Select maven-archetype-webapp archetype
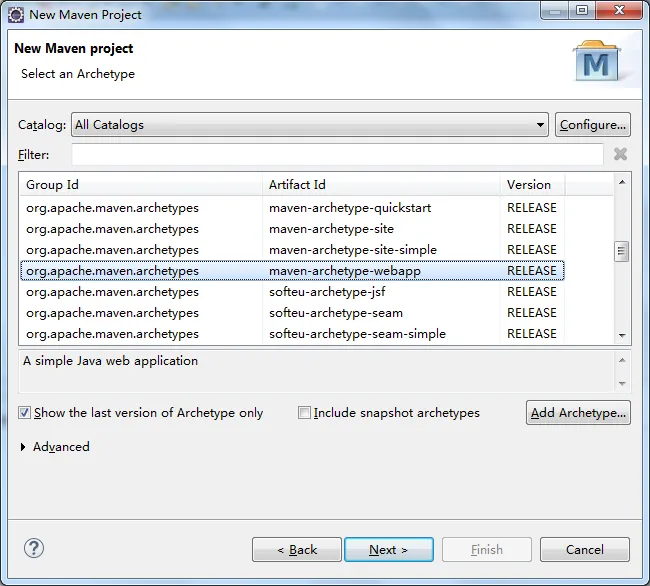650x586 pixels. tap(292, 271)
